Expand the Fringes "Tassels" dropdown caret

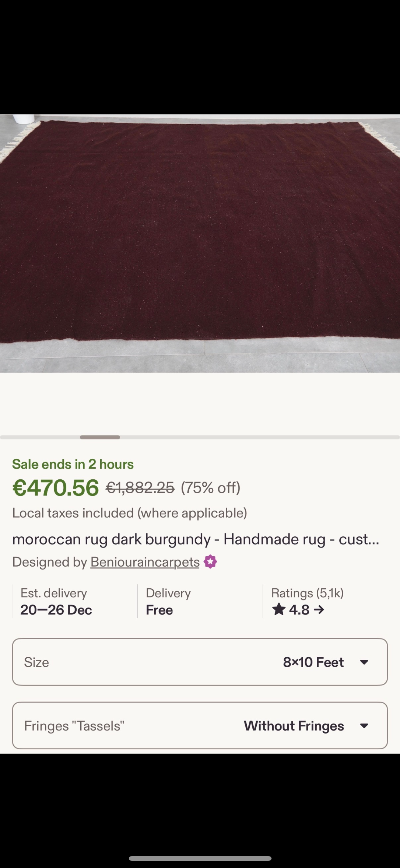[364, 726]
